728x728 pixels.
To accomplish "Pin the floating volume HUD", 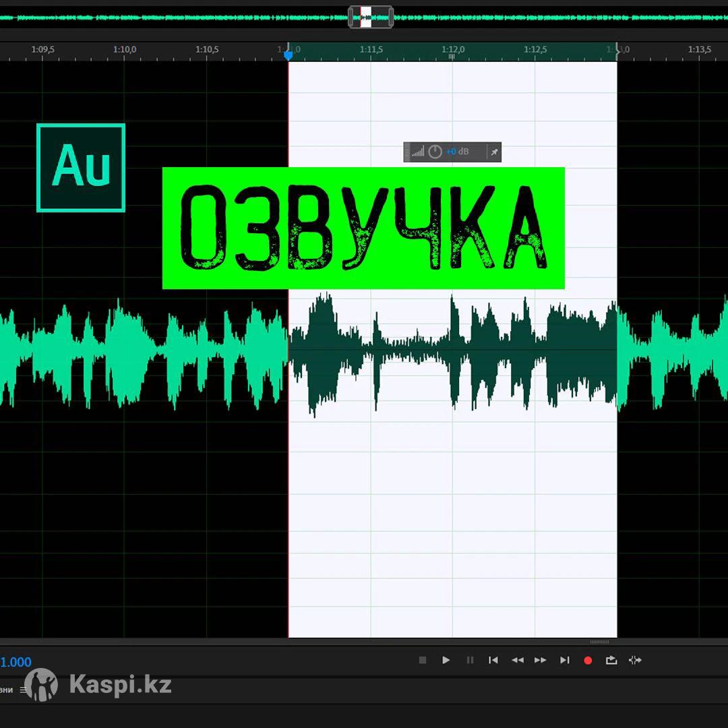I will click(x=494, y=152).
